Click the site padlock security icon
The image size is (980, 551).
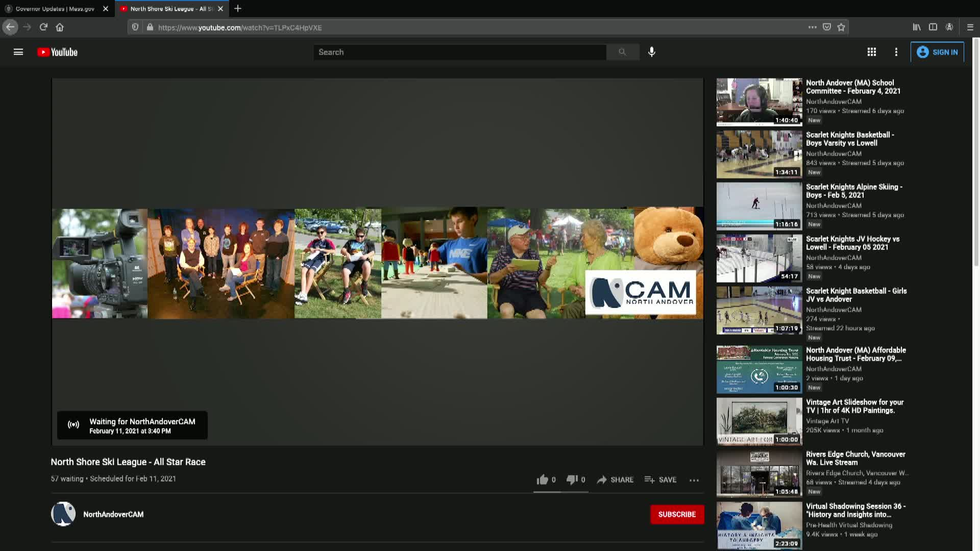150,27
